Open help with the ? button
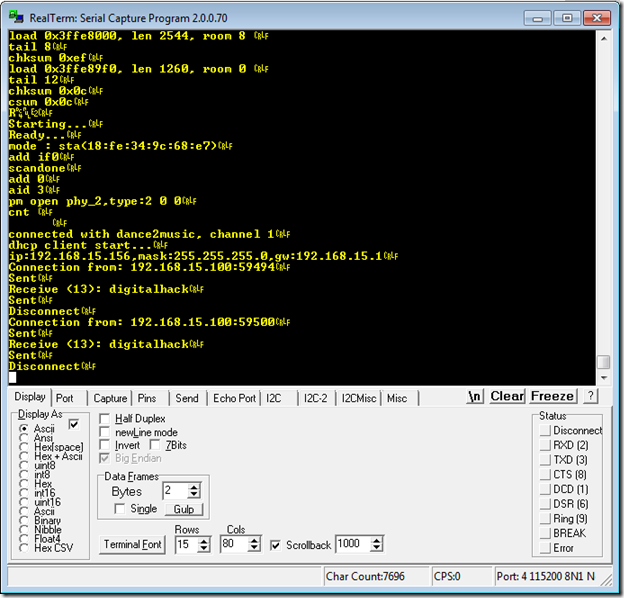The image size is (624, 598). (x=591, y=396)
